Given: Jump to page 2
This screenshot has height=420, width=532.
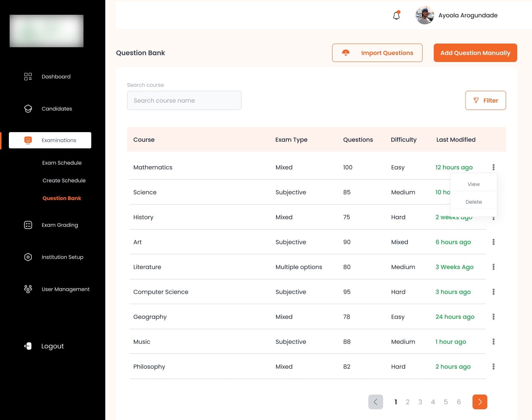Looking at the screenshot, I should point(407,402).
